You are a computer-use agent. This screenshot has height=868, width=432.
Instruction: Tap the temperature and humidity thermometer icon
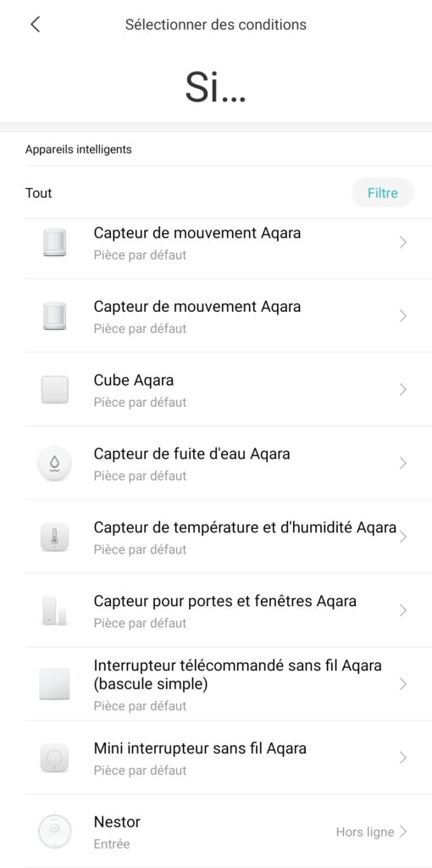[55, 537]
